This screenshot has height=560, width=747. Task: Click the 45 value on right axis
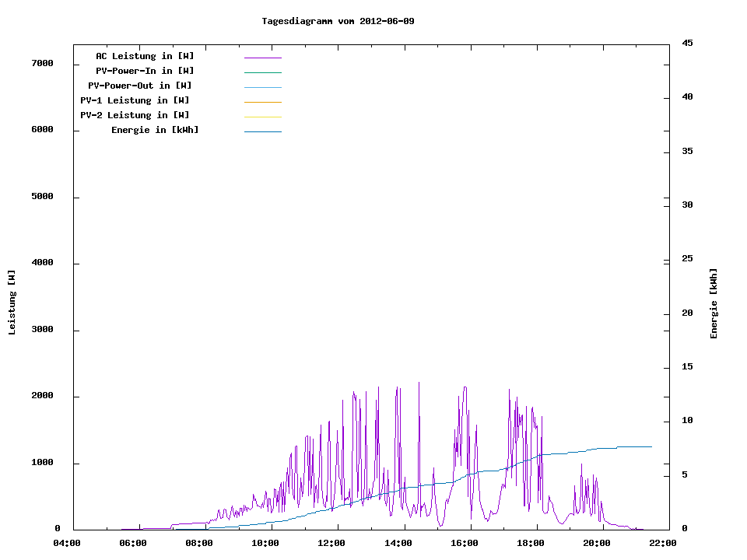687,43
